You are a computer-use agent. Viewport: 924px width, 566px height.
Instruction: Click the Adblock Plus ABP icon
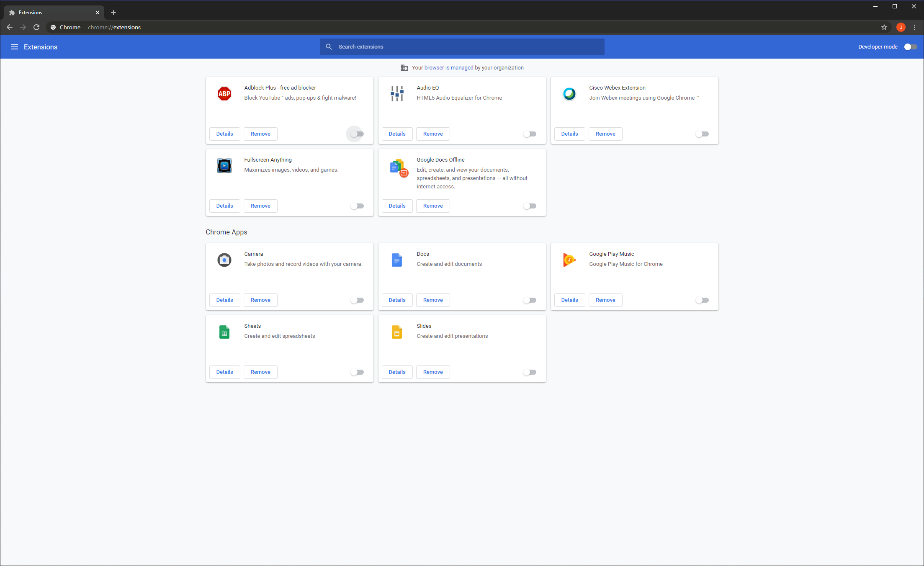point(224,94)
